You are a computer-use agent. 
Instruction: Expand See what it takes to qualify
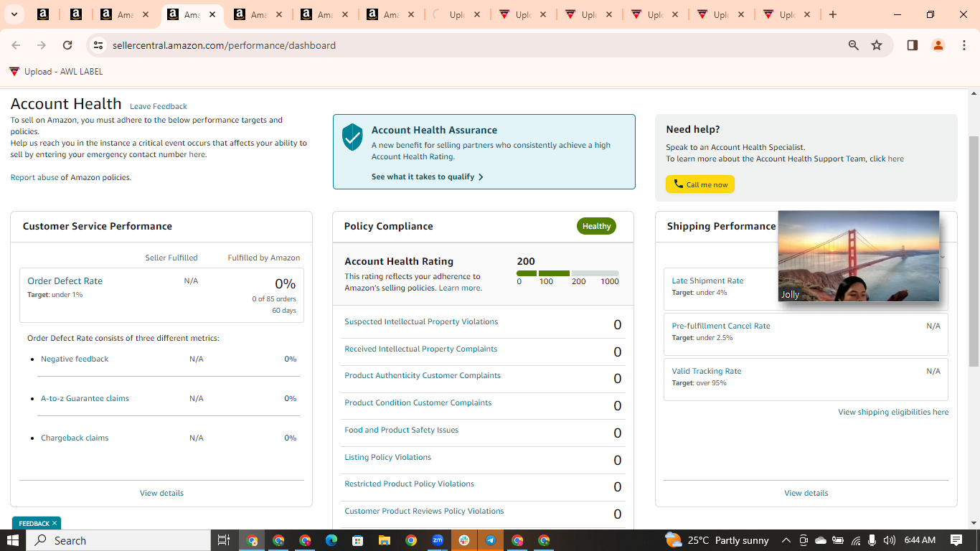(x=428, y=176)
